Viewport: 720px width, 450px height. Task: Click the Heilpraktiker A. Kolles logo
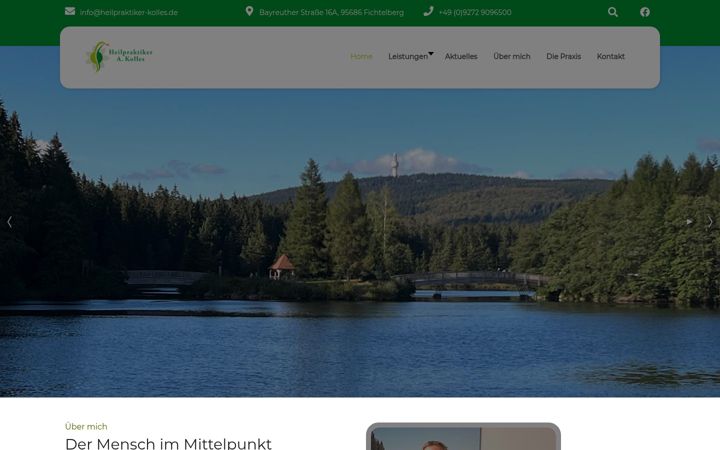point(120,56)
